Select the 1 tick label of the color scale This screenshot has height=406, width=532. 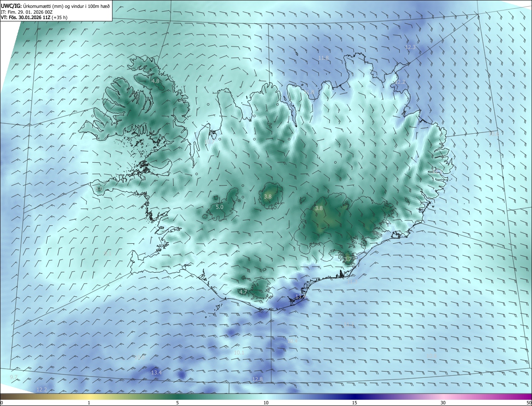tap(89, 403)
